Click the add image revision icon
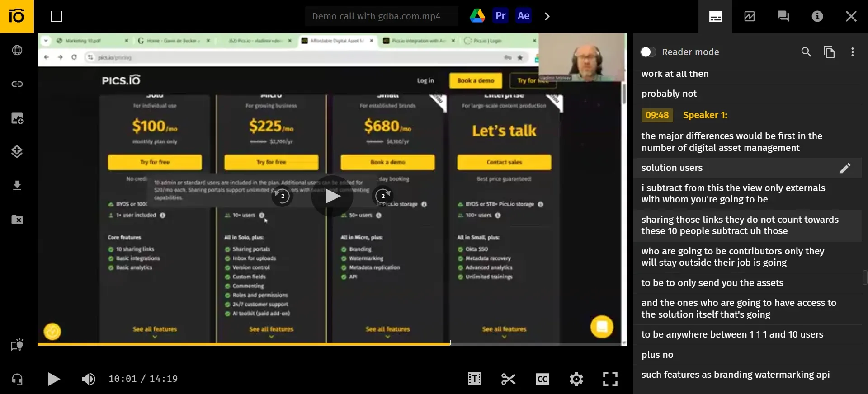The height and width of the screenshot is (394, 868). coord(17,118)
